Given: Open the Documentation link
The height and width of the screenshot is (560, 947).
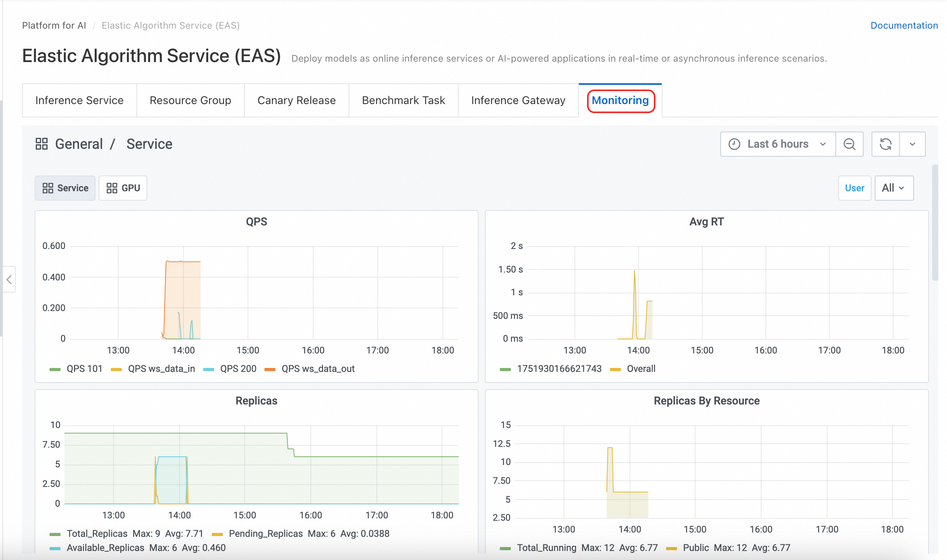Looking at the screenshot, I should [904, 26].
